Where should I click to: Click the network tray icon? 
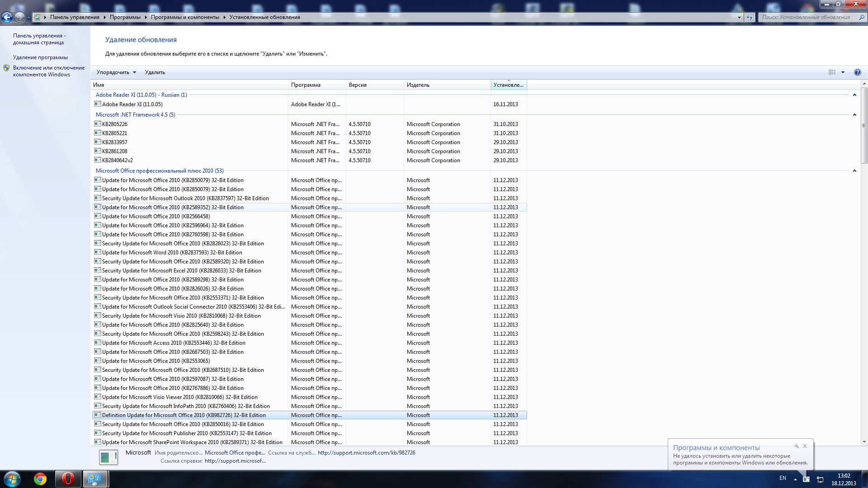click(820, 479)
